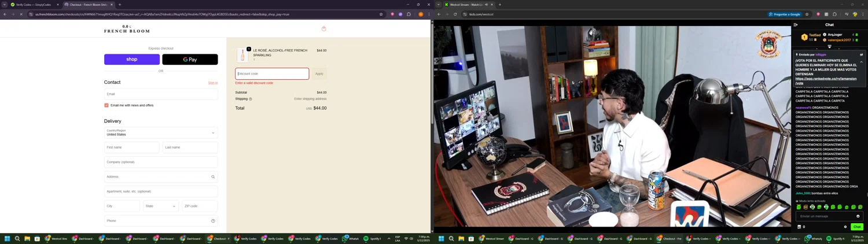Screen dimensions: 868x244
Task: Open taskbar Search on the left taskbar
Action: click(17, 238)
